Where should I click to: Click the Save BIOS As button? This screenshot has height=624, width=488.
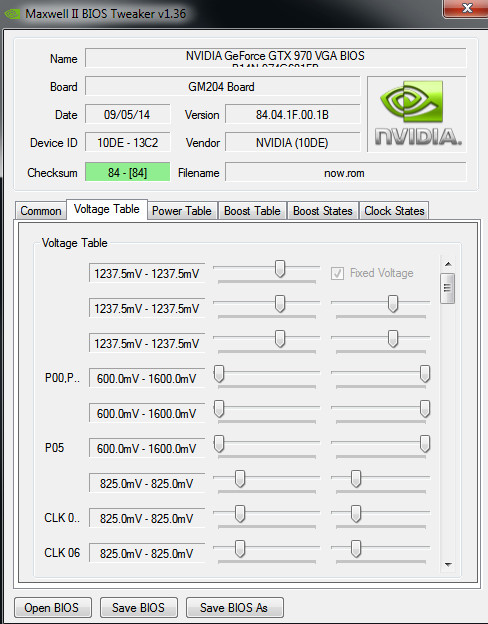[x=234, y=607]
